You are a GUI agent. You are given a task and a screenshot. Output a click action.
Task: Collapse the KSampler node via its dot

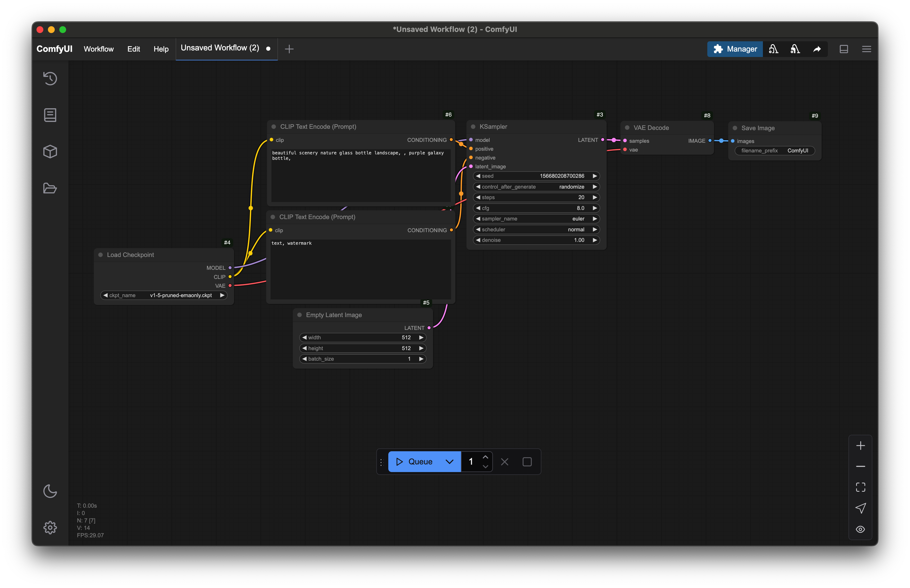473,127
